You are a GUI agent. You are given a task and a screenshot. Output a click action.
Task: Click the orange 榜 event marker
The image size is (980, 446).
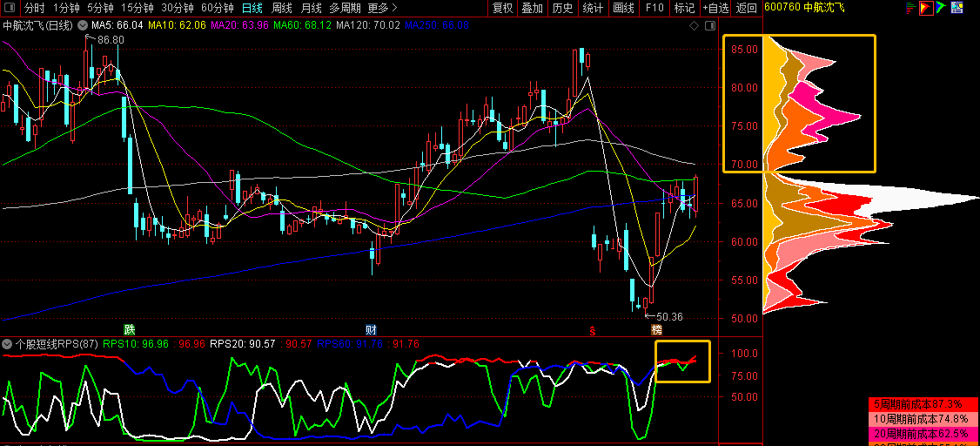click(656, 329)
